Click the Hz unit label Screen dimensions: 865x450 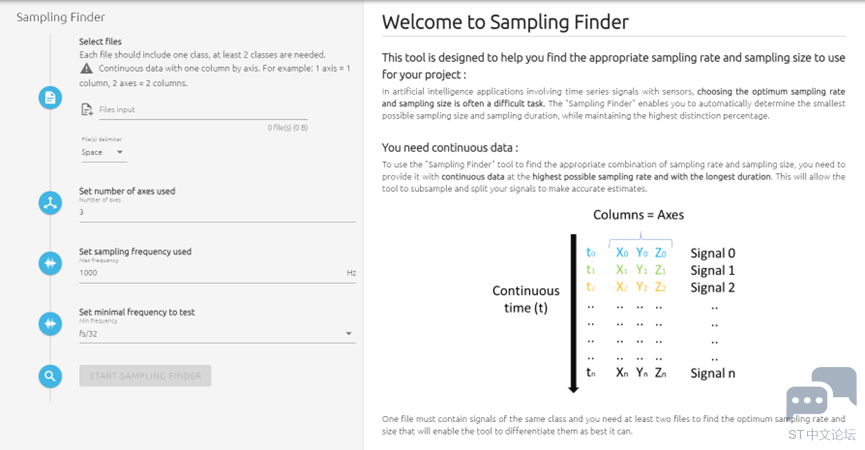tap(351, 273)
